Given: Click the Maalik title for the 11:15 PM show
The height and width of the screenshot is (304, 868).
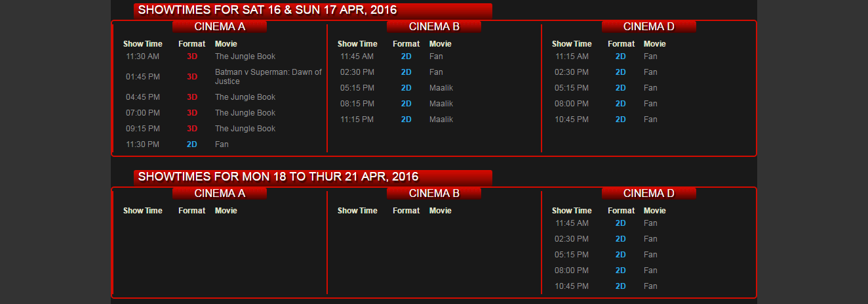Looking at the screenshot, I should [x=441, y=119].
